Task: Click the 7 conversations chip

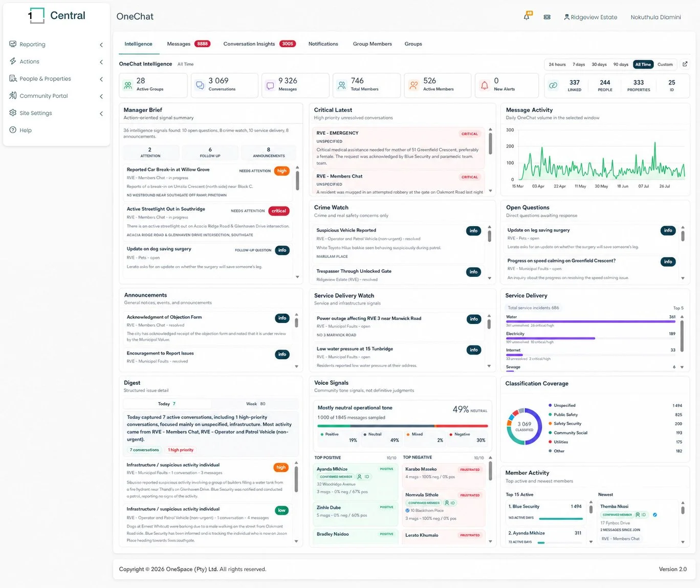Action: 144,450
